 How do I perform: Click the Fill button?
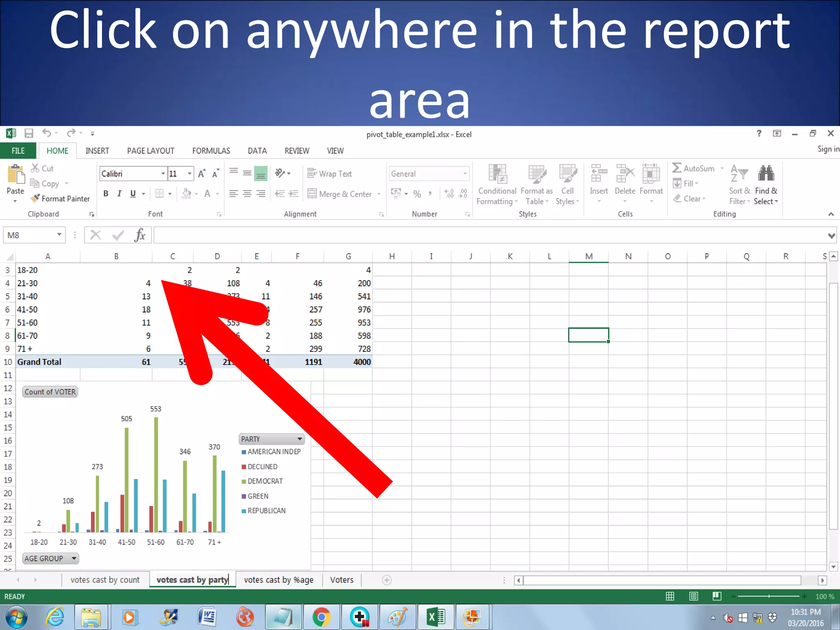coord(685,183)
